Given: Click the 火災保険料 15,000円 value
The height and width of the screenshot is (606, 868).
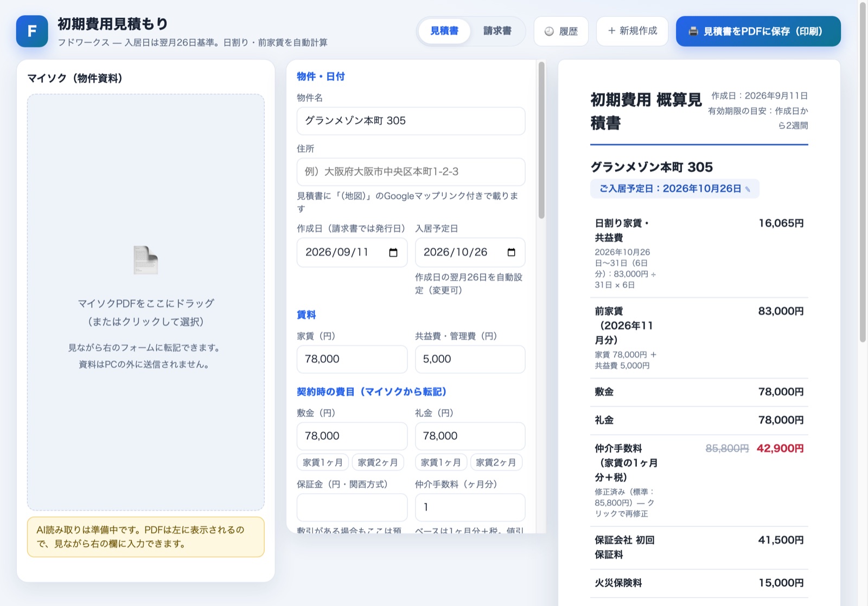Looking at the screenshot, I should tap(781, 583).
